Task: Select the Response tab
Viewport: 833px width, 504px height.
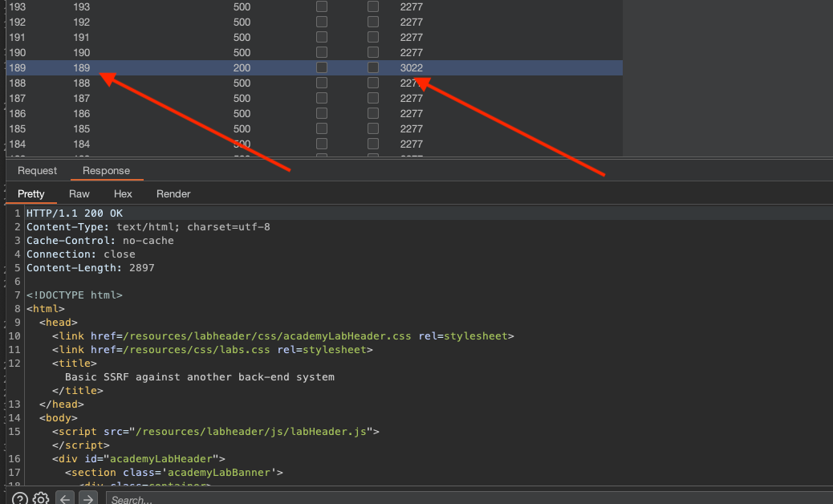Action: coord(106,171)
